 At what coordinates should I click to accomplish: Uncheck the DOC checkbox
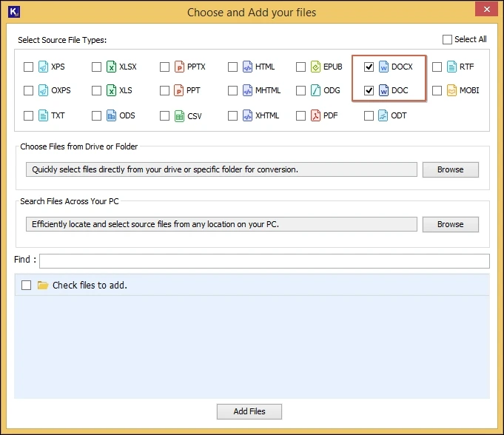pos(369,90)
